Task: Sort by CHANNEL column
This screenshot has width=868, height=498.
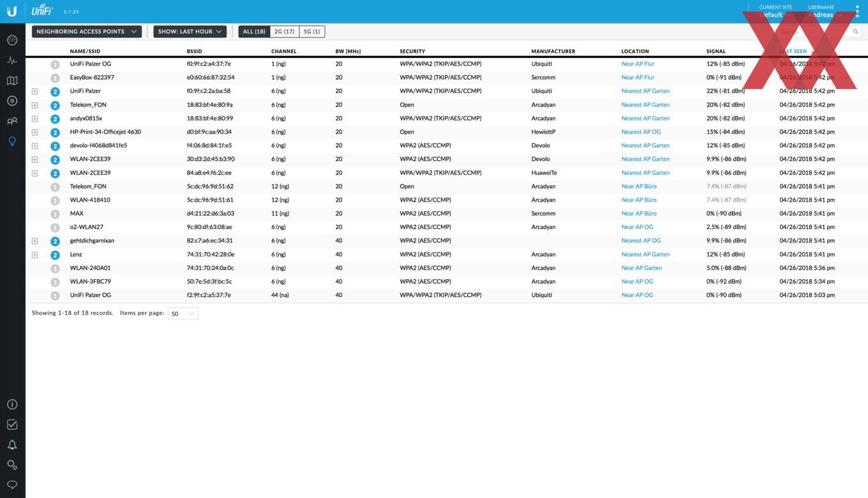Action: (284, 51)
